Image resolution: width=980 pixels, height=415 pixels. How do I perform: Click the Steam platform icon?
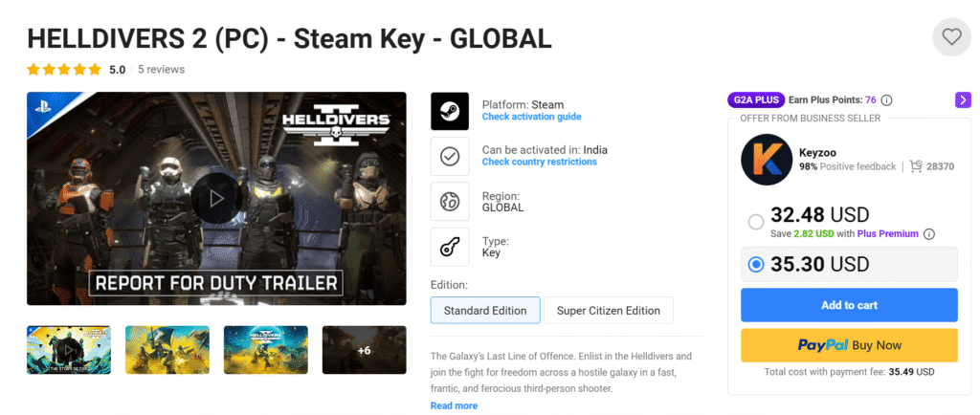450,111
